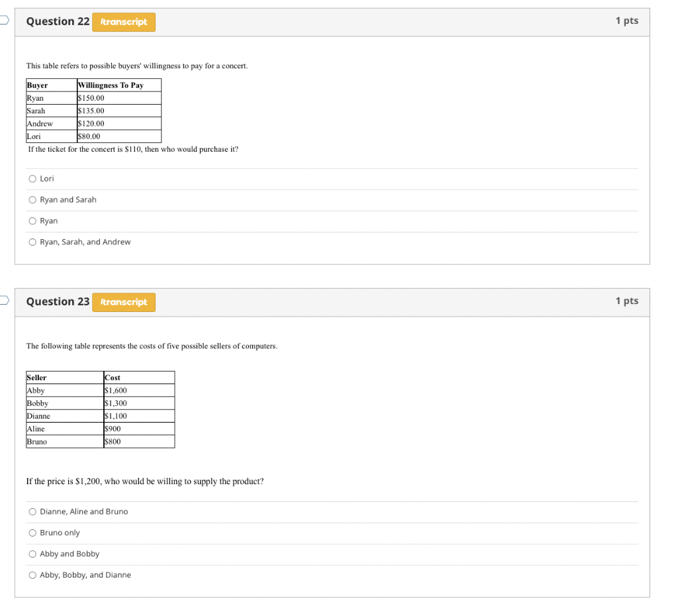678x616 pixels.
Task: Open the transcript button for Question 22
Action: [124, 22]
